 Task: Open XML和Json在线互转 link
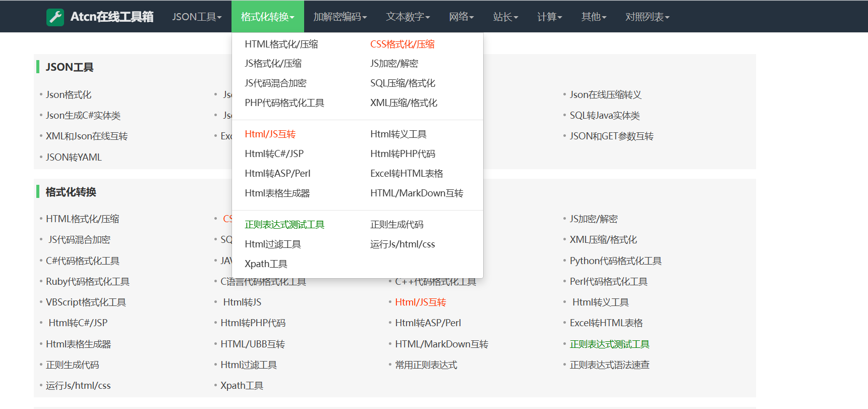pos(87,136)
